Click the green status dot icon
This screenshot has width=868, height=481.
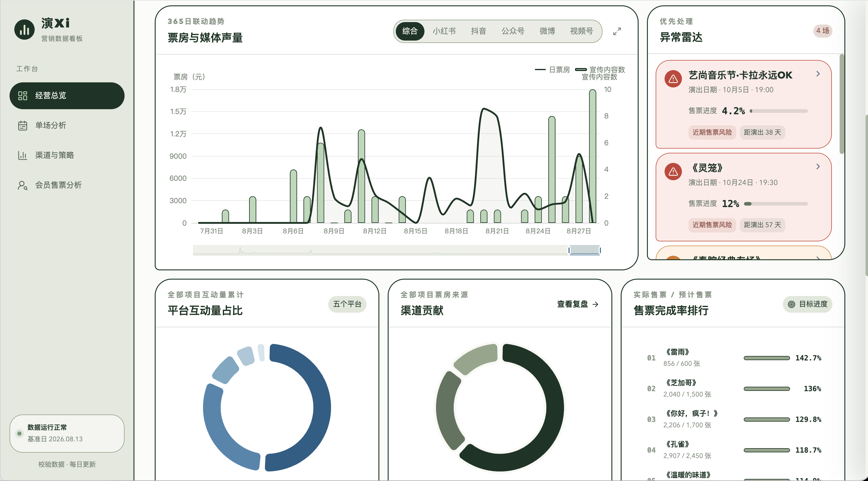[19, 434]
